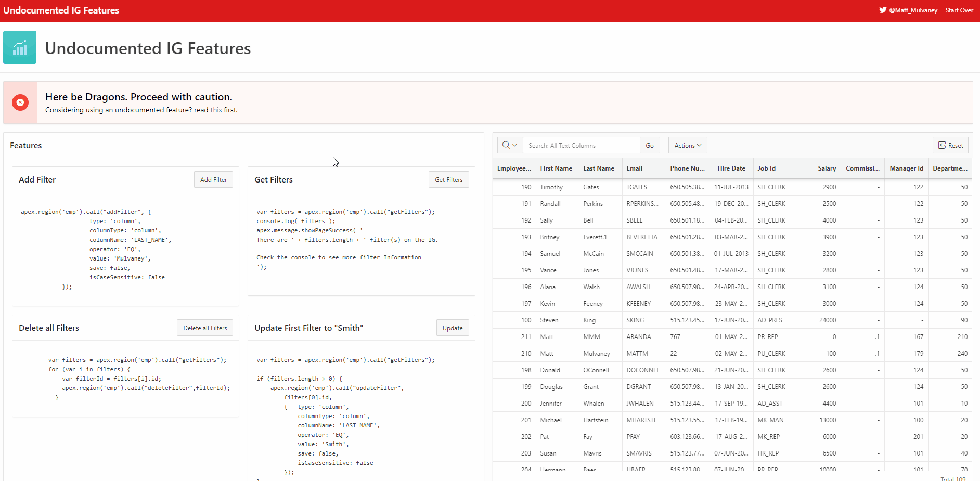Screen dimensions: 980x481
Task: Select the department cell '240'
Action: pos(950,354)
